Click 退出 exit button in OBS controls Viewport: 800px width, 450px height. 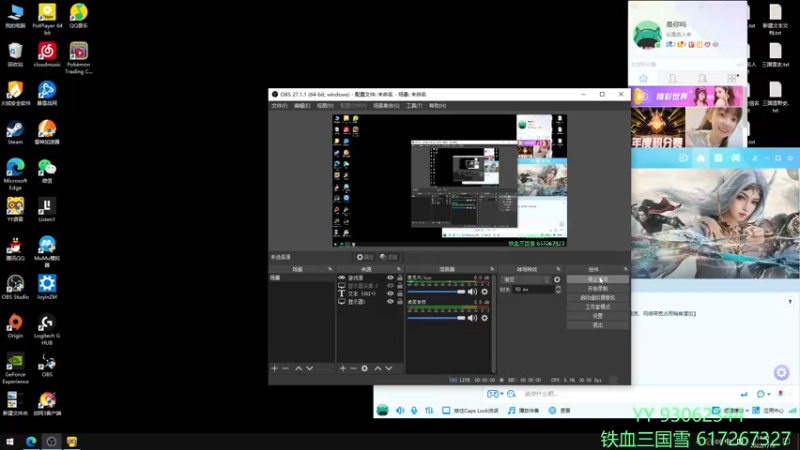[597, 325]
